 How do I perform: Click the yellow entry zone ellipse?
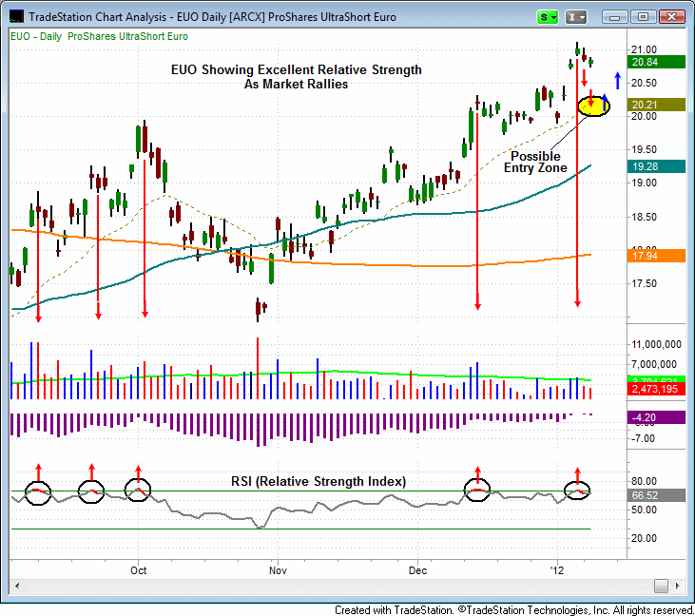click(x=594, y=106)
